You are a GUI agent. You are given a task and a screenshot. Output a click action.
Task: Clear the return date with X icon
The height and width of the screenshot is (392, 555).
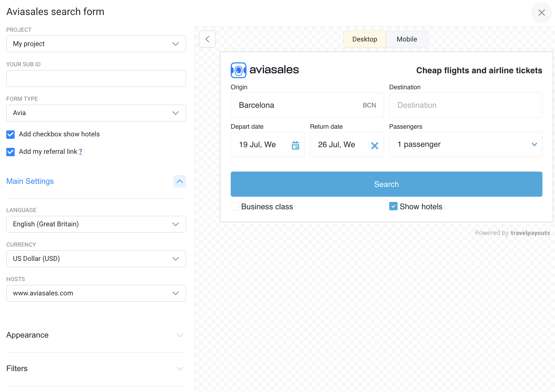375,145
